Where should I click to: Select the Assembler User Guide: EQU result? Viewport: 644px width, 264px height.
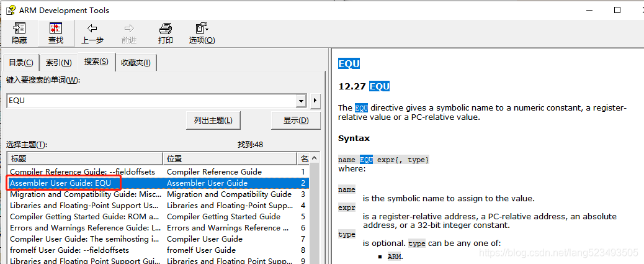tap(61, 183)
